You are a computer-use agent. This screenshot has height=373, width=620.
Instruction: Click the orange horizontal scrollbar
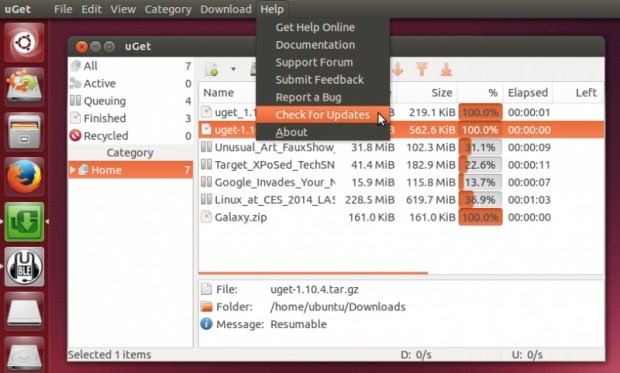pos(313,273)
